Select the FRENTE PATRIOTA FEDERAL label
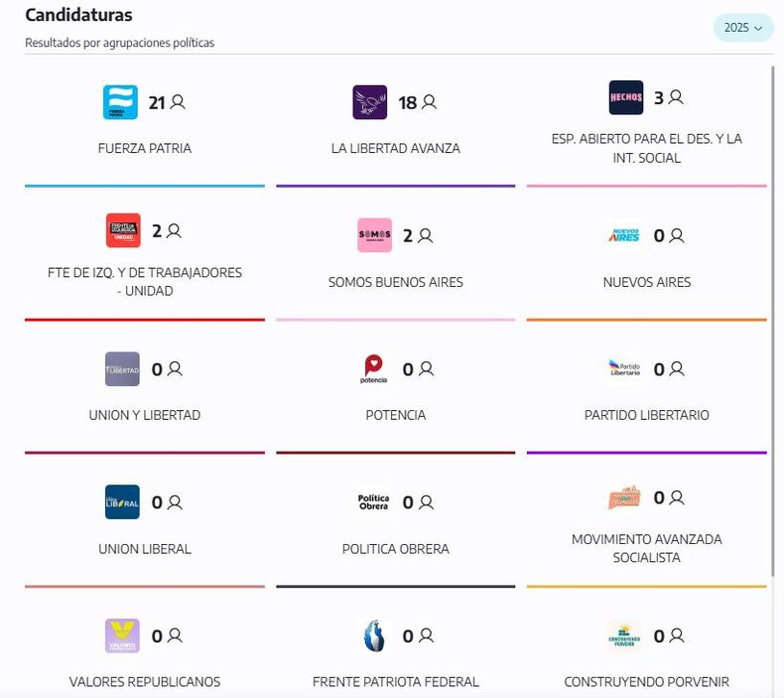The image size is (784, 698). 396,682
